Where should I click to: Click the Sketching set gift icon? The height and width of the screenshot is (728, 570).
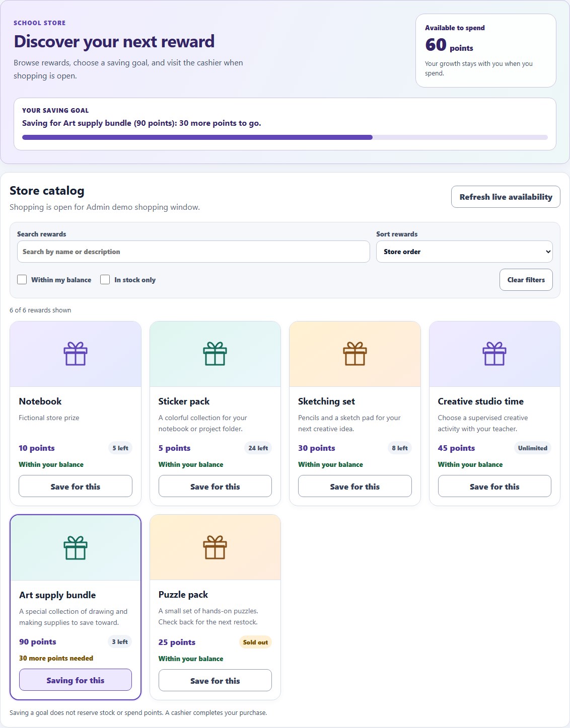(355, 354)
